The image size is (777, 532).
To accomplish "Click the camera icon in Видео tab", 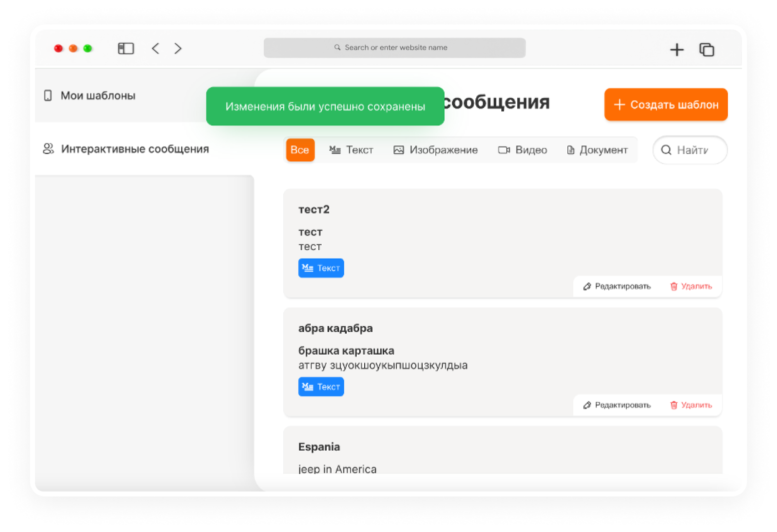I will coord(504,150).
